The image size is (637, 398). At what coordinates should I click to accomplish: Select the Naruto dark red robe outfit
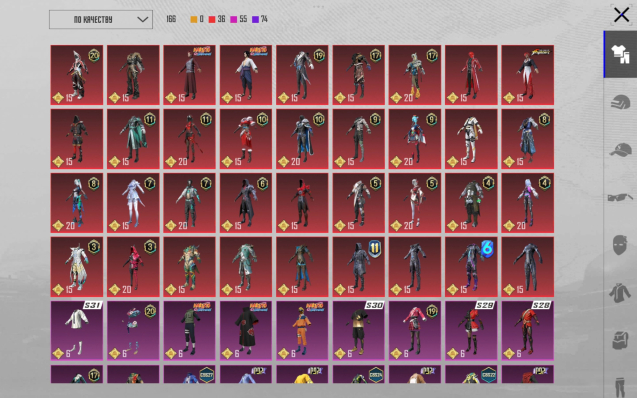(189, 75)
